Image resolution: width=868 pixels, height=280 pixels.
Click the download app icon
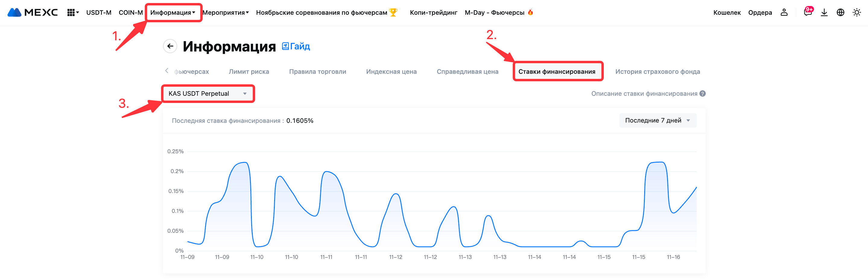(x=824, y=12)
